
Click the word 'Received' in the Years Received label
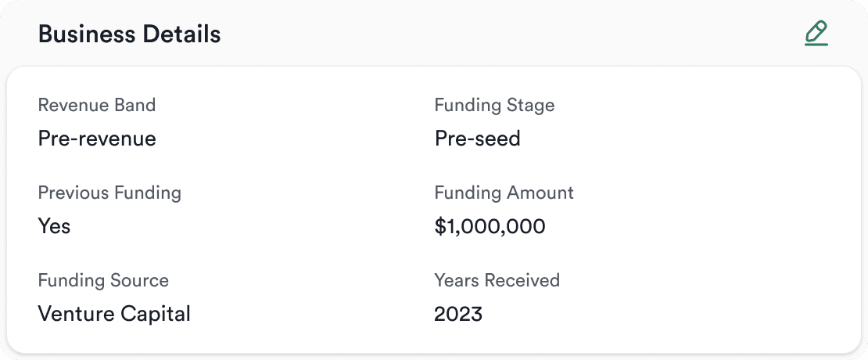[522, 280]
